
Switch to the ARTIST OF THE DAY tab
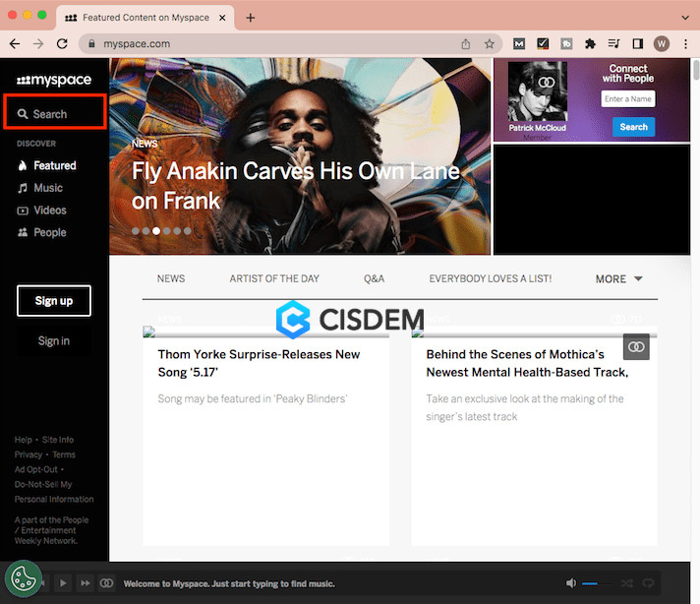click(x=274, y=278)
